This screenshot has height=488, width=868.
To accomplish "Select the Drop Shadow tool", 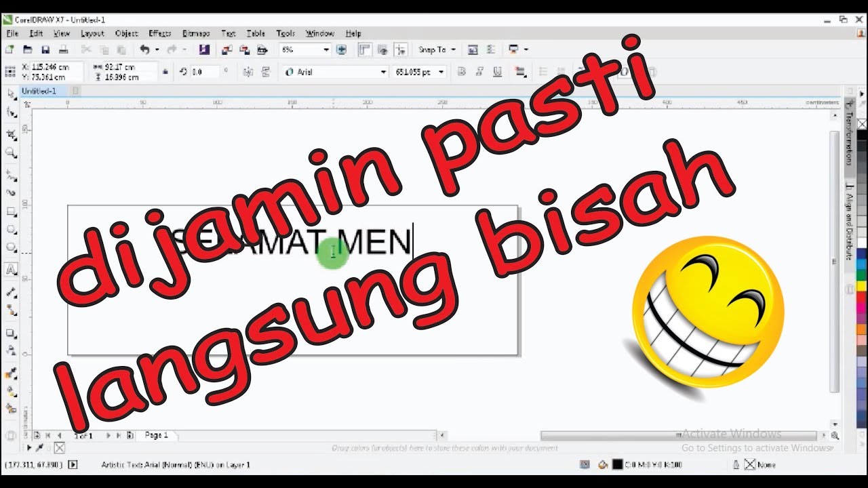I will coord(12,333).
